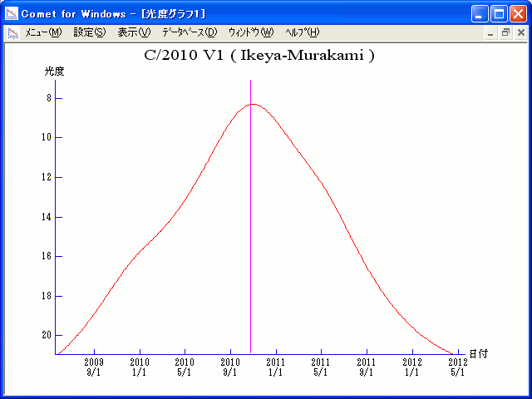This screenshot has width=532, height=399.
Task: Click the Comet for Windows title bar icon
Action: (12, 13)
